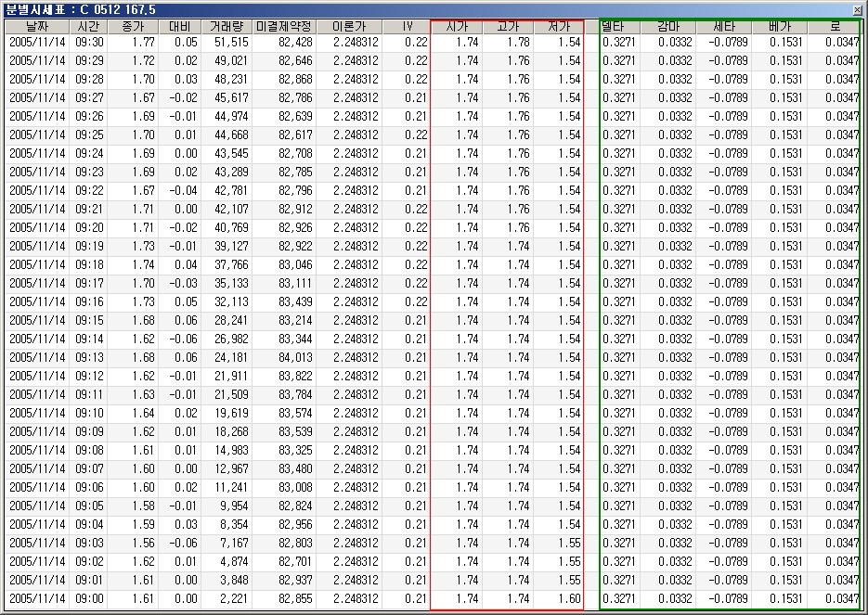Close the 분별시세표 window
This screenshot has width=868, height=615.
click(x=859, y=8)
